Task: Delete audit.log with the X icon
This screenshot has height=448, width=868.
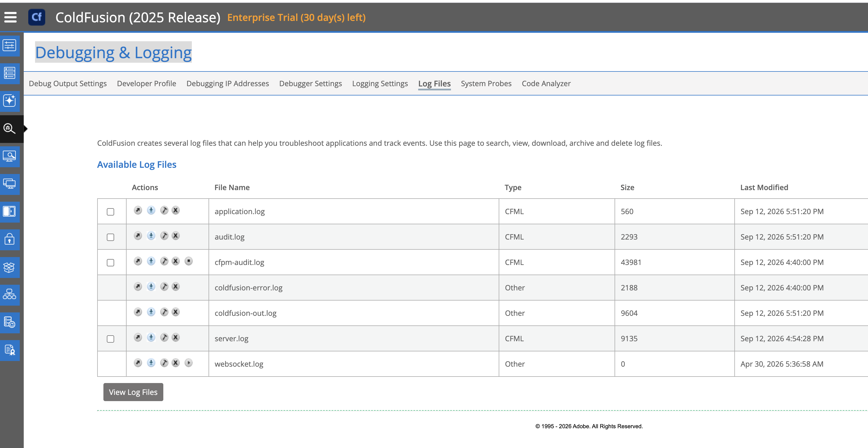Action: 175,236
